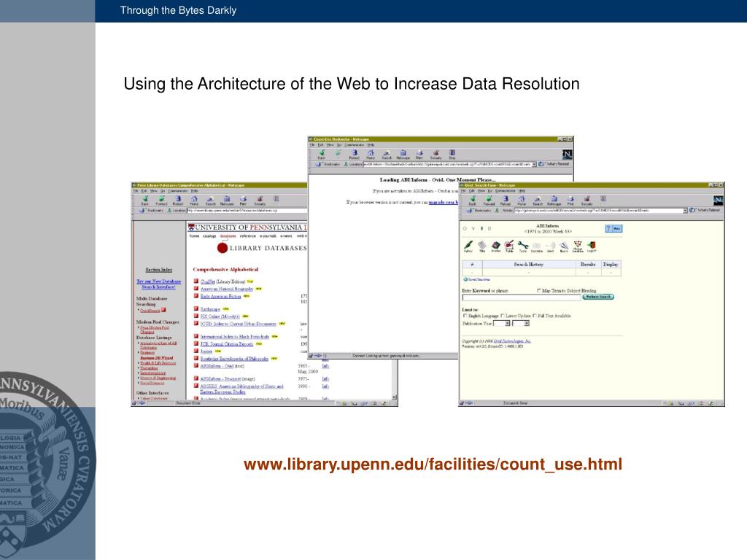Image resolution: width=747 pixels, height=560 pixels.
Task: Select the databases tab on Penn Library page
Action: 228,236
